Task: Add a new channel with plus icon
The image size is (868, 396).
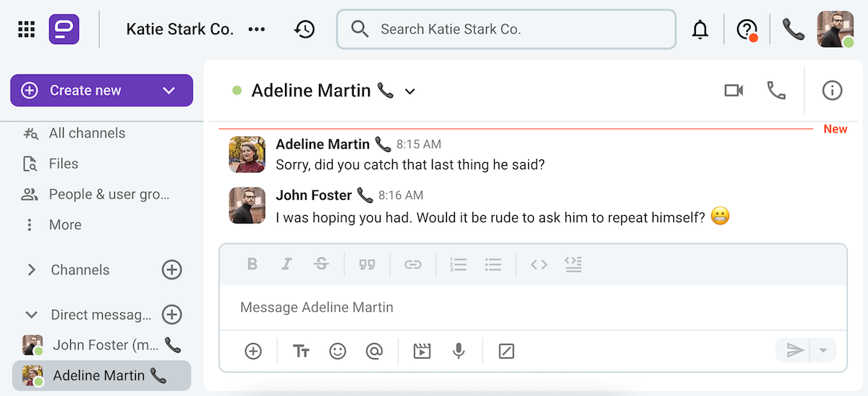Action: pos(171,270)
